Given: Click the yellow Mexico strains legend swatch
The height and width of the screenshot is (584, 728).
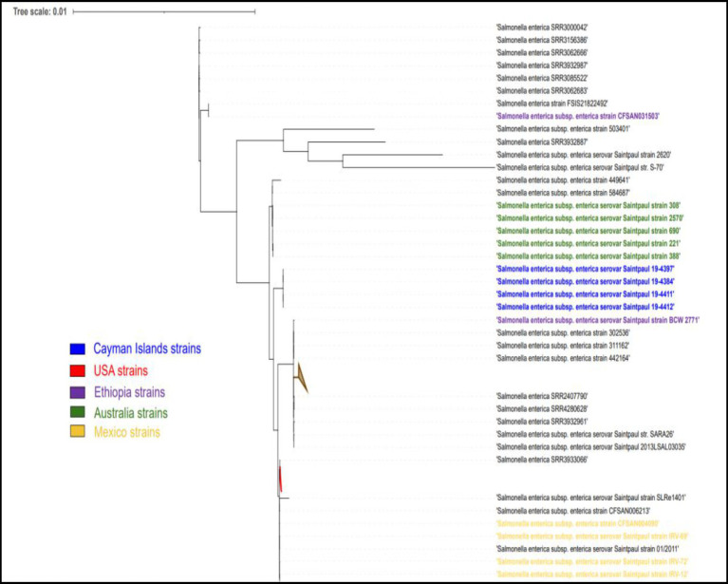Looking at the screenshot, I should point(78,432).
